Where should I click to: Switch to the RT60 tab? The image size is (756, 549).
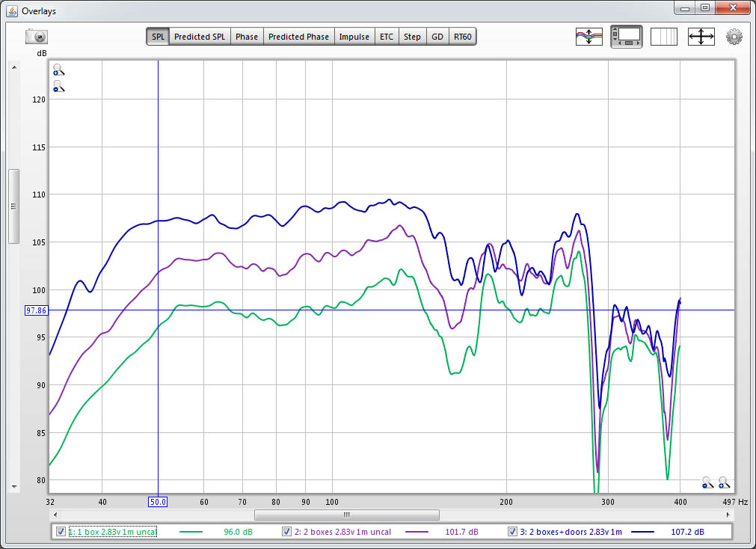[x=463, y=37]
